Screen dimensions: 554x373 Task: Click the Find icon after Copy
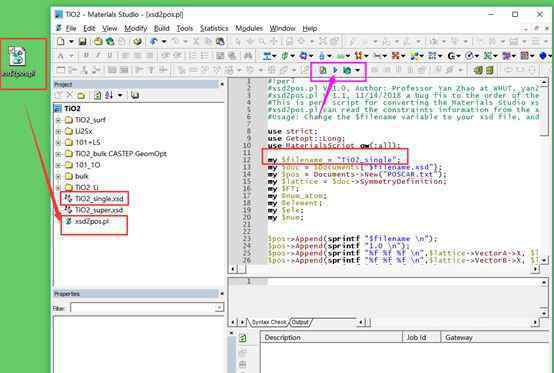(x=220, y=42)
